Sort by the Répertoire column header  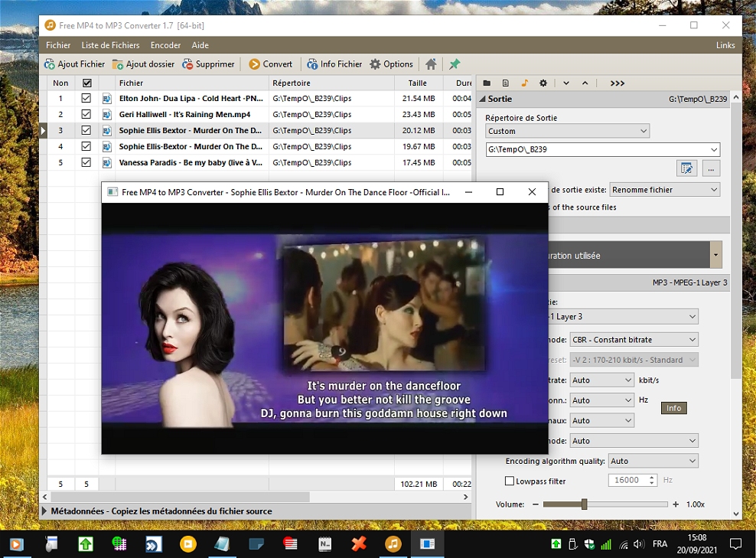(331, 83)
